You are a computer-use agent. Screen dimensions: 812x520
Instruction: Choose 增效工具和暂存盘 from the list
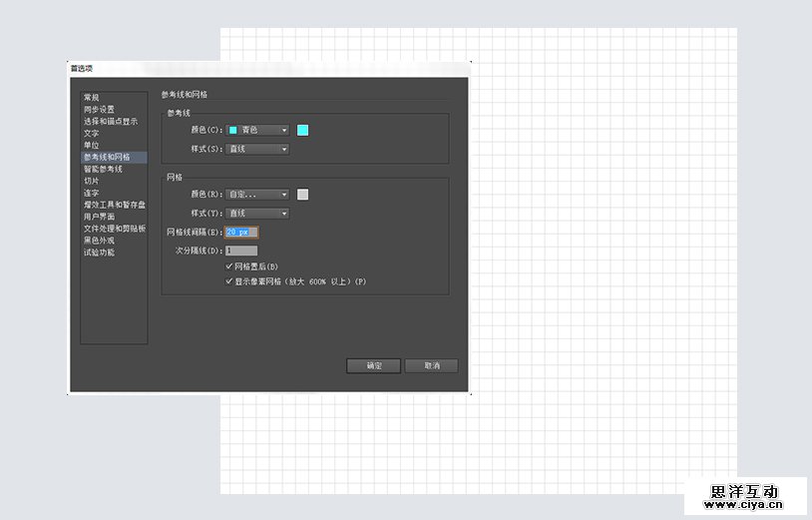(x=112, y=205)
